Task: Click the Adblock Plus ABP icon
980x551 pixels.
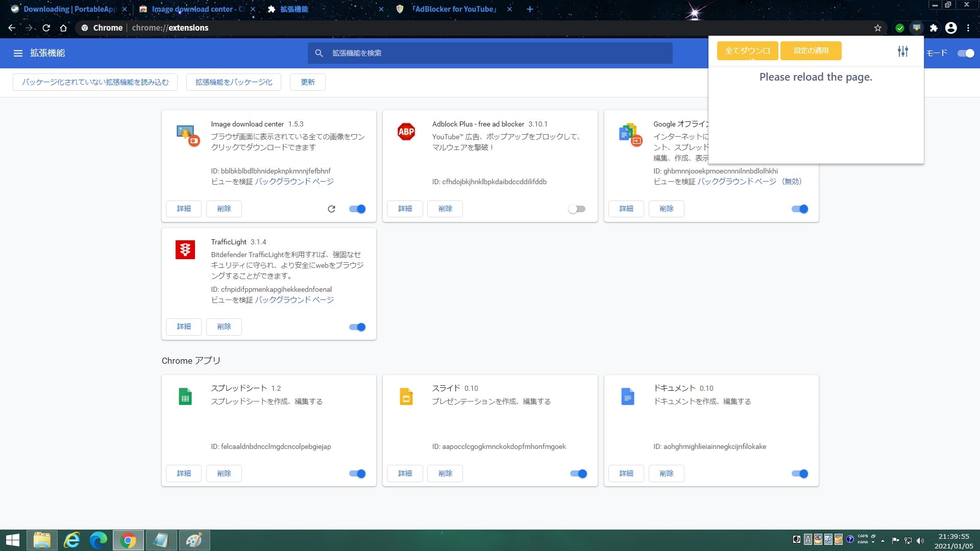Action: pyautogui.click(x=406, y=132)
